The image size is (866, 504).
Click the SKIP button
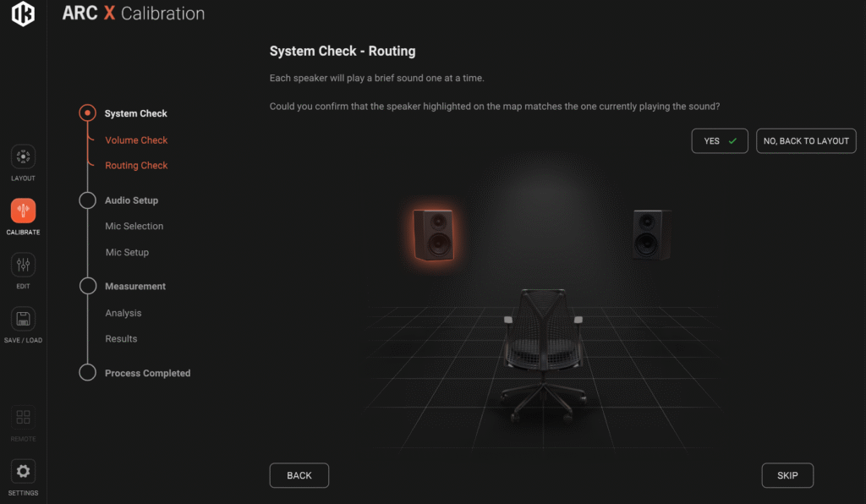787,475
